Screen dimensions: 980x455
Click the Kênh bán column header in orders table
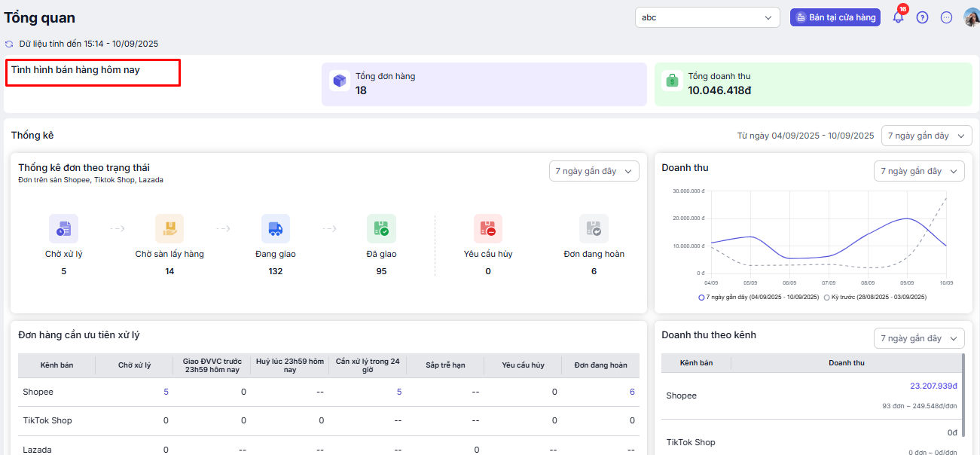[56, 365]
